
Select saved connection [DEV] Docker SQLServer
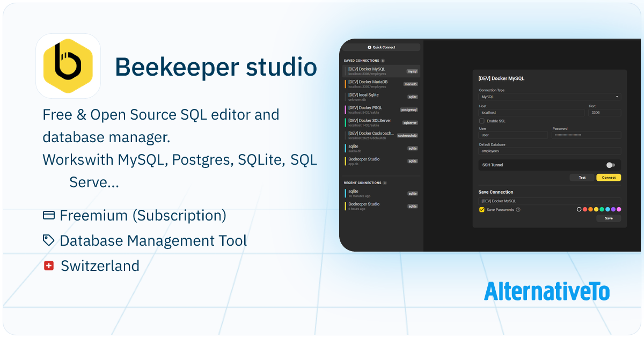tap(382, 123)
